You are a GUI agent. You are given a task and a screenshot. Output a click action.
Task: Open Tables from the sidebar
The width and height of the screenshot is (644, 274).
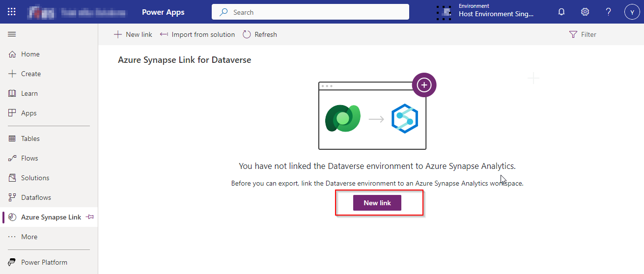pos(30,138)
